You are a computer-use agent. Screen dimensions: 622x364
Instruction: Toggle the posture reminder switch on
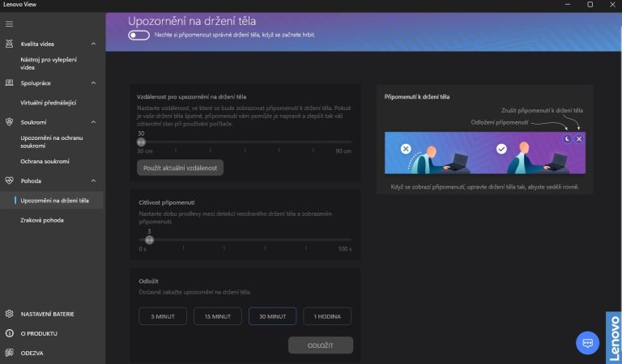[138, 36]
